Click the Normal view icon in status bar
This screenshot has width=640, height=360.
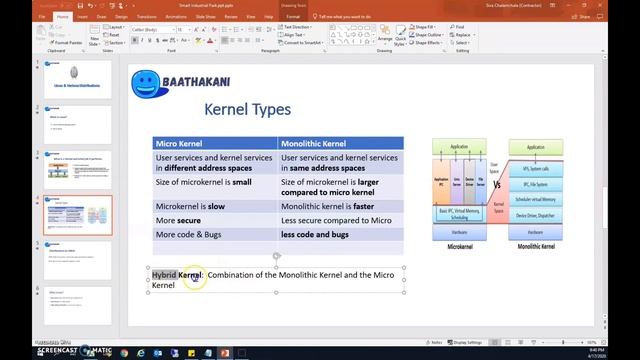point(495,342)
